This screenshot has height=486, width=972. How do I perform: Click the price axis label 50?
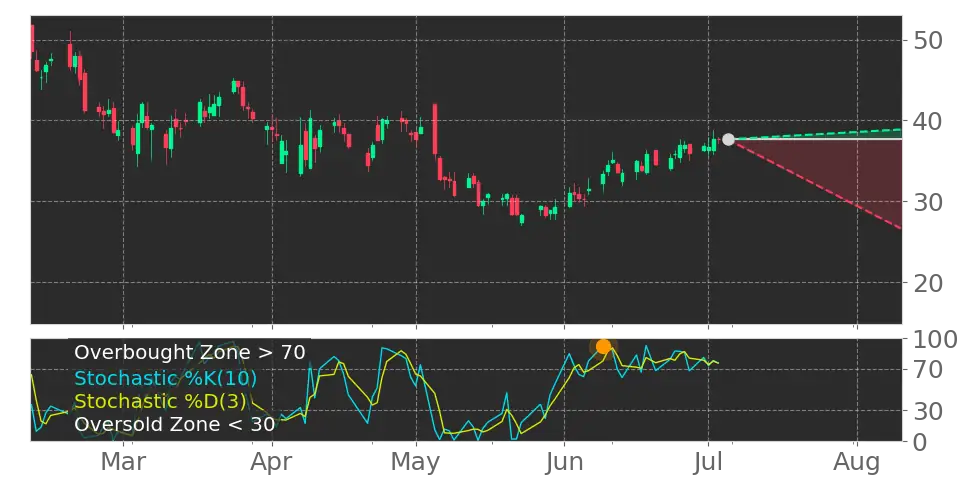point(928,41)
